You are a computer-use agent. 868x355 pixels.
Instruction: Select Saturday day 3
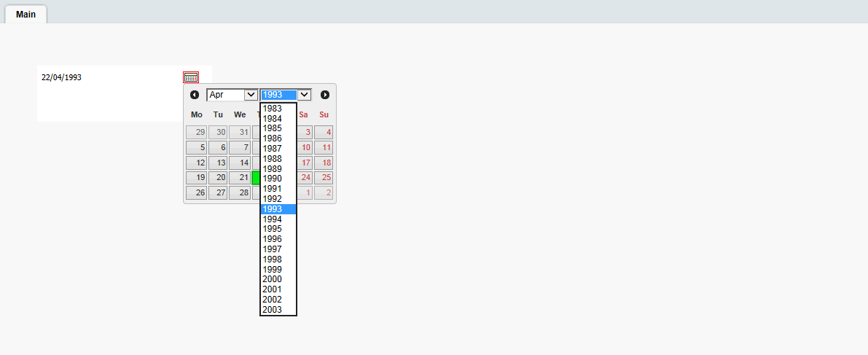pos(305,133)
